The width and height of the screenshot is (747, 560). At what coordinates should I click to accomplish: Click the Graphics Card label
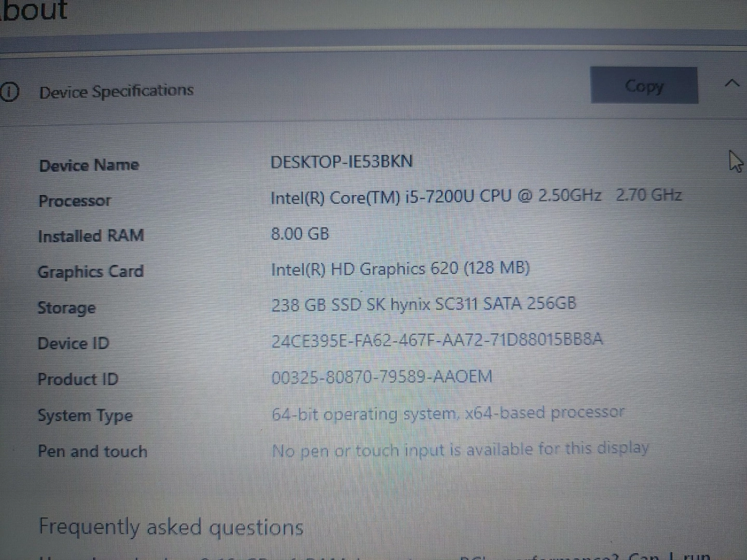[x=90, y=272]
